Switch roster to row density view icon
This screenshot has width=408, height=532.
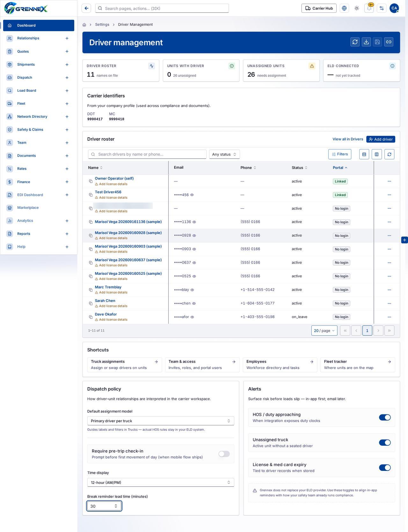pos(364,154)
